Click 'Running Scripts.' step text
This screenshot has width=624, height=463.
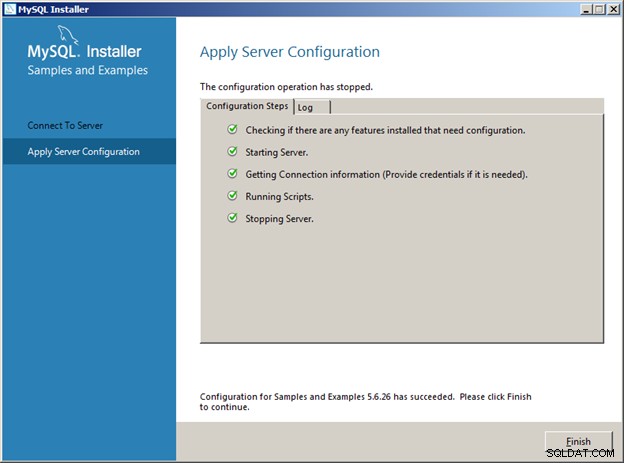point(279,197)
